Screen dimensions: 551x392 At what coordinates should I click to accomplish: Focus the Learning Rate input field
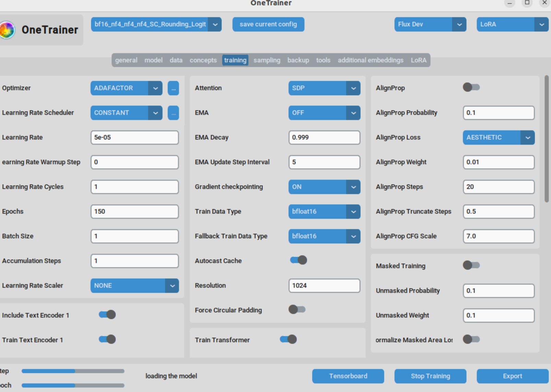tap(135, 138)
